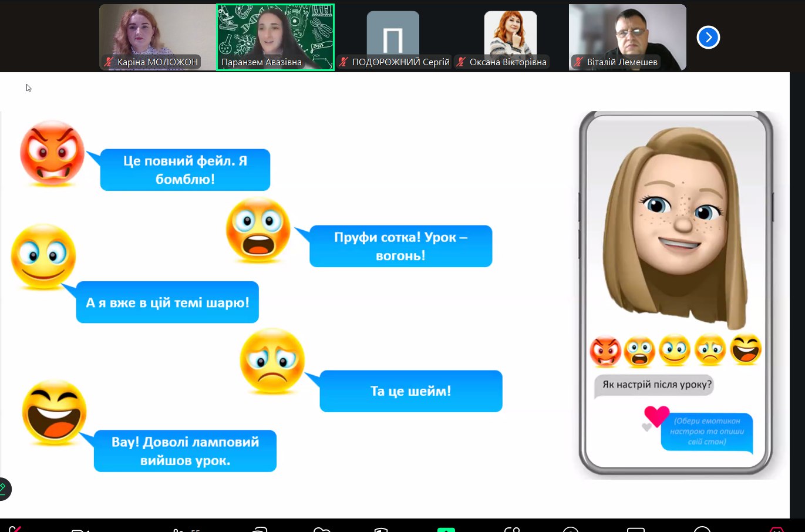Select Оксана Вікторівна's profile picture tile
Viewport: 805px width, 532px height.
(510, 32)
